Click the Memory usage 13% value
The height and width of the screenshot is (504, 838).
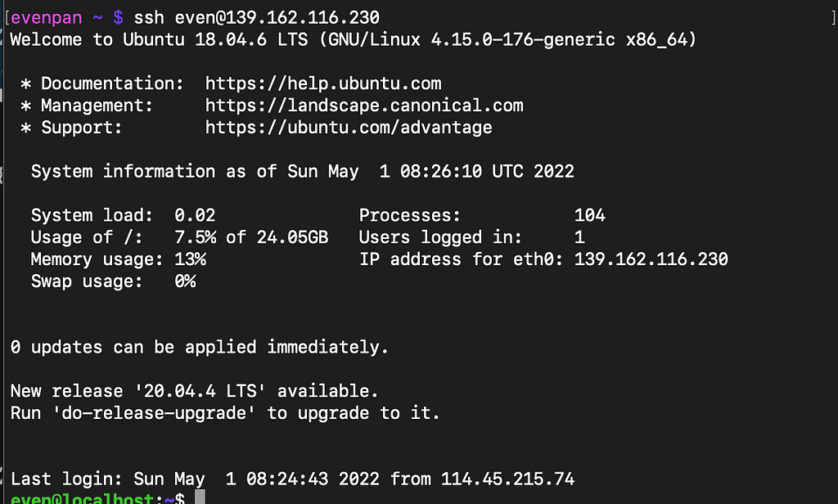coord(190,259)
